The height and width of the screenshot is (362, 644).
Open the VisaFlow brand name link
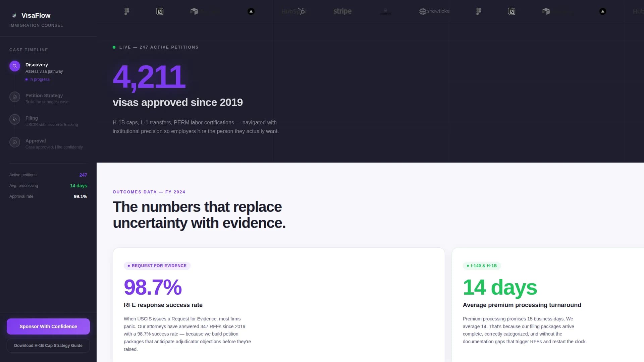click(36, 15)
